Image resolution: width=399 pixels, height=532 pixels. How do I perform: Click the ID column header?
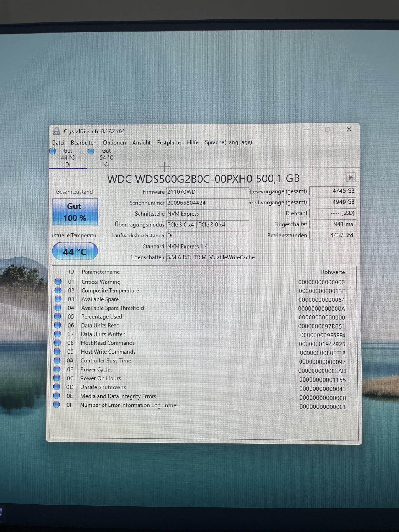71,272
